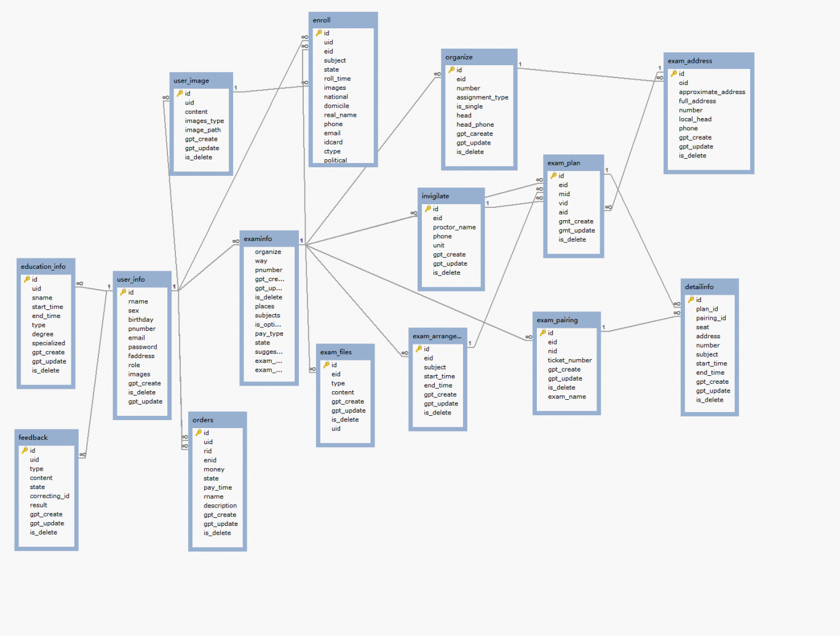The image size is (840, 636).
Task: Select the education_info table header
Action: (46, 266)
